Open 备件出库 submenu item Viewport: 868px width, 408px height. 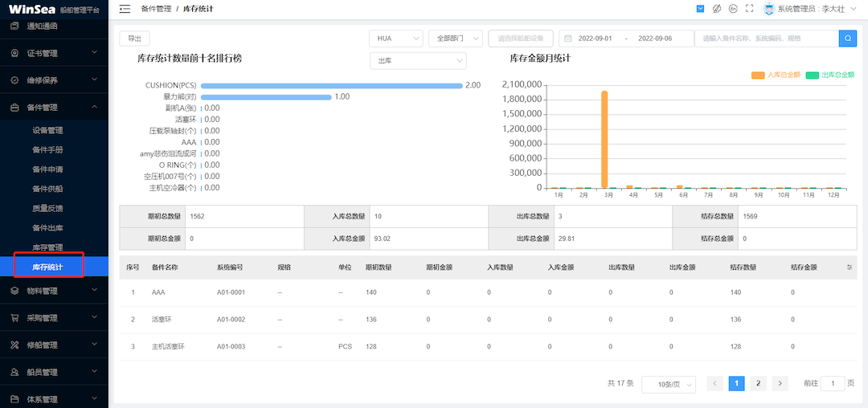[47, 228]
